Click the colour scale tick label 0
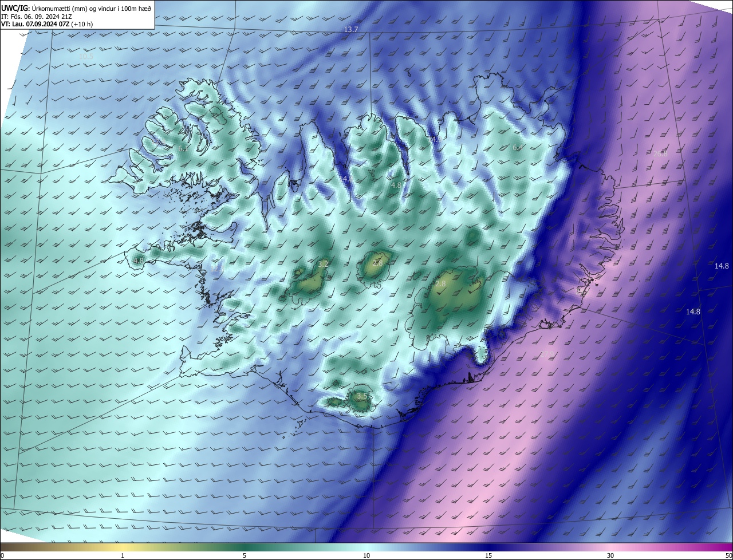Viewport: 733px width, 560px height. coord(2,555)
